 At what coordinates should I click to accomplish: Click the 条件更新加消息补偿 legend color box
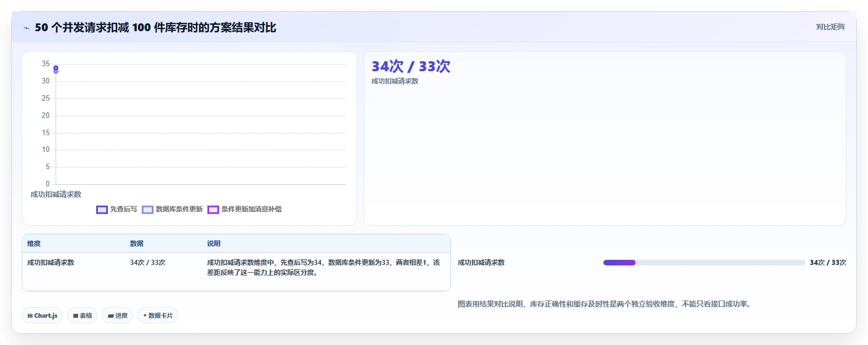pos(213,210)
